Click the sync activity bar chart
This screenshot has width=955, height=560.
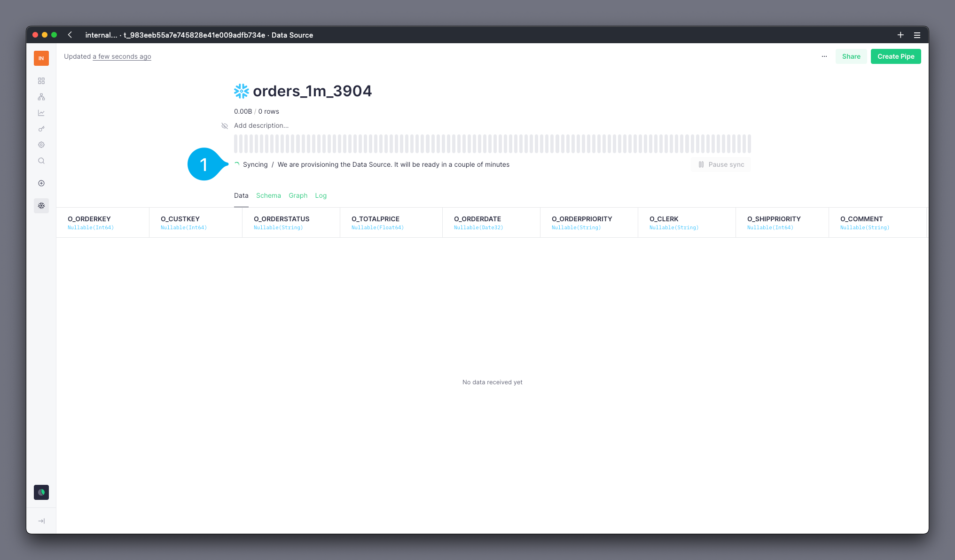pyautogui.click(x=493, y=144)
